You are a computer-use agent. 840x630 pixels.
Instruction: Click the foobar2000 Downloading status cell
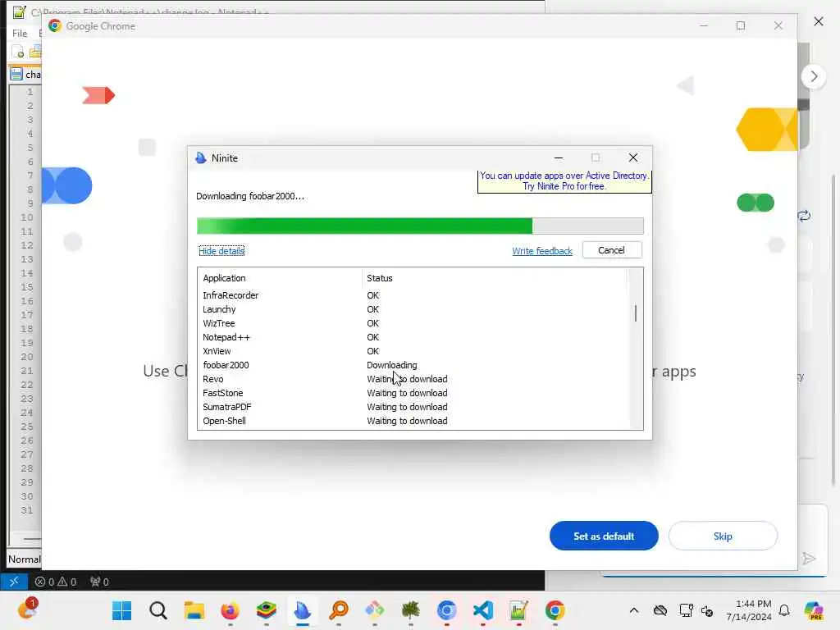(x=391, y=365)
